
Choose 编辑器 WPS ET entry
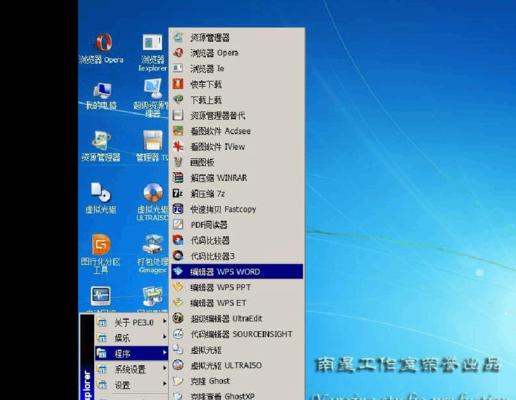click(237, 303)
